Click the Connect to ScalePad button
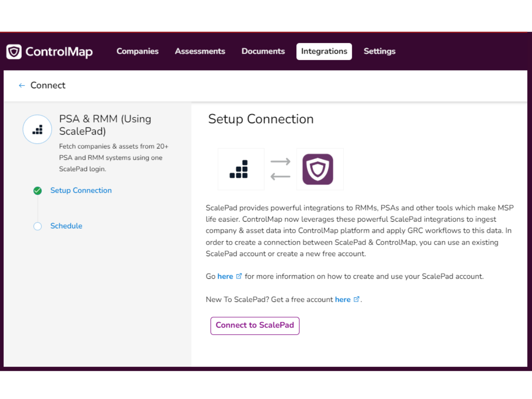The width and height of the screenshot is (532, 399). pyautogui.click(x=254, y=325)
